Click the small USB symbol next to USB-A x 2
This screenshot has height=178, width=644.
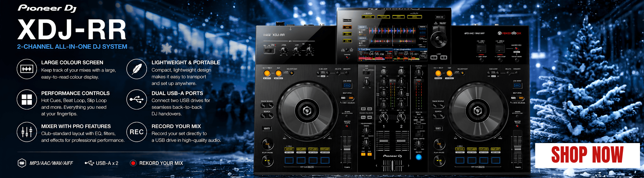89,163
